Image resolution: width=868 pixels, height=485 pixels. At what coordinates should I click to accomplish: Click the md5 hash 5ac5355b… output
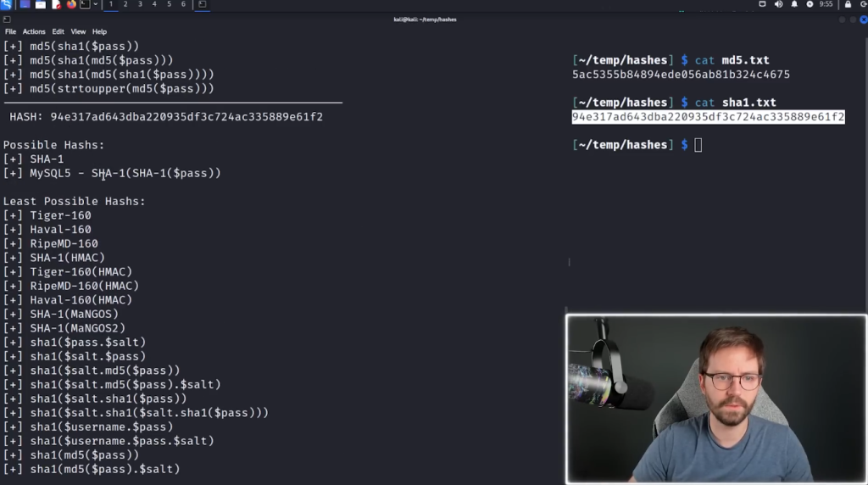coord(681,75)
